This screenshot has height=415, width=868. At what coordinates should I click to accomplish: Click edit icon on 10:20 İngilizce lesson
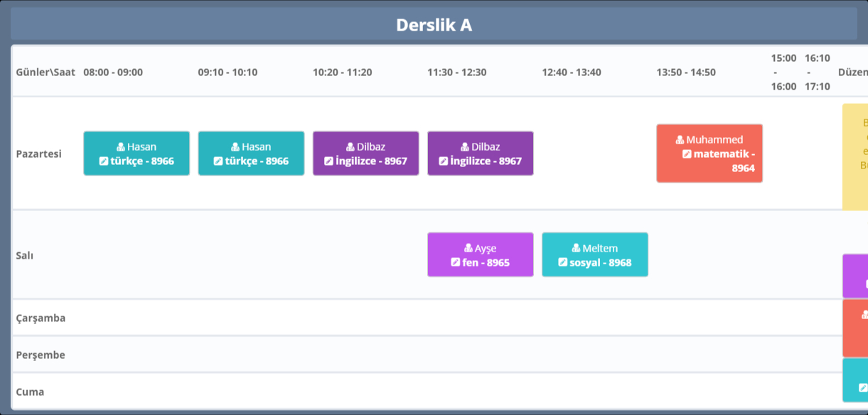click(328, 161)
